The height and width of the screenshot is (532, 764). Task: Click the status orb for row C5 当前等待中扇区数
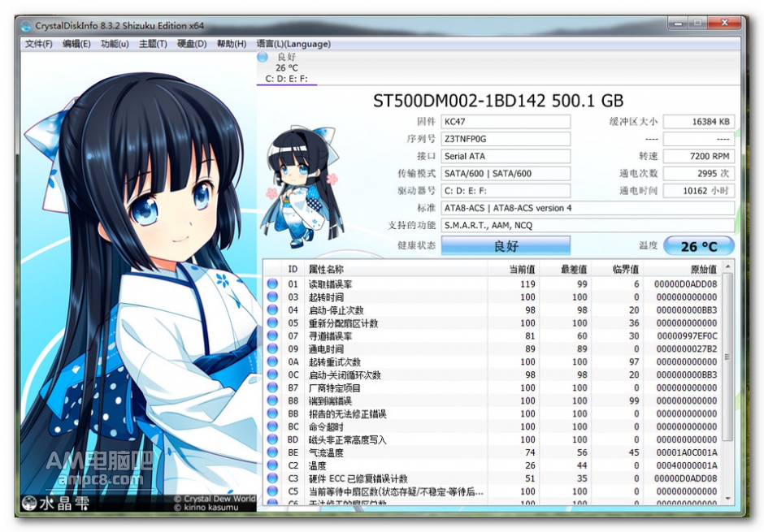pyautogui.click(x=272, y=491)
